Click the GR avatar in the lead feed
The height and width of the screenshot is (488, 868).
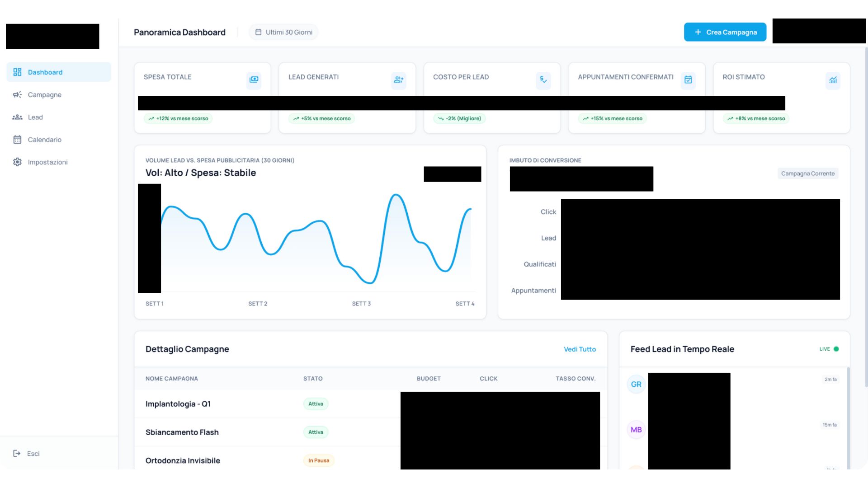point(636,384)
